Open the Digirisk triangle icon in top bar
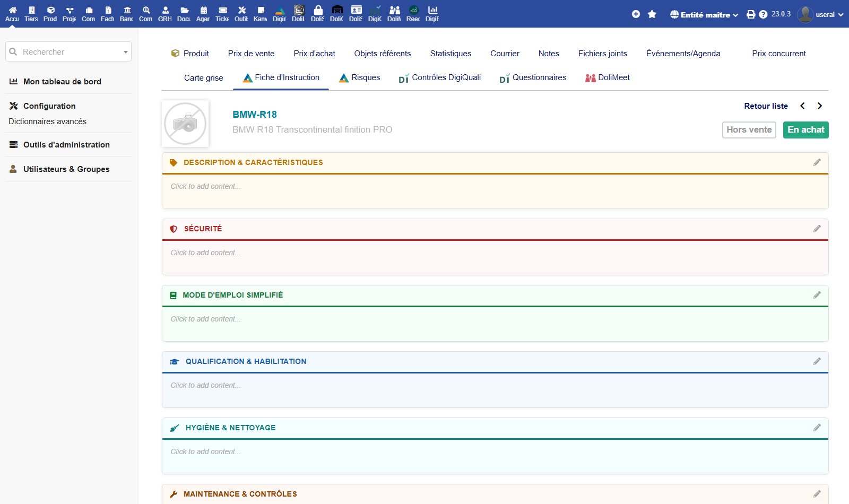Viewport: 849px width, 504px height. [280, 14]
